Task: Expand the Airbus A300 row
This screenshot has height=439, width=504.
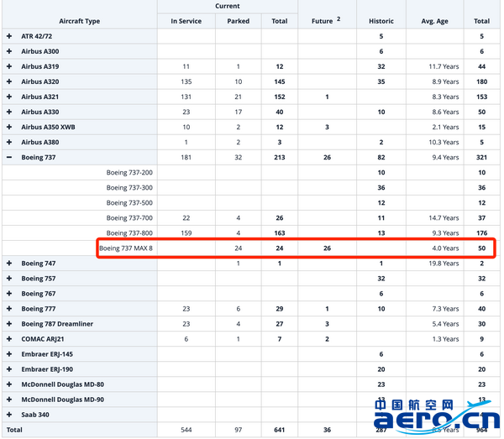Action: [9, 51]
